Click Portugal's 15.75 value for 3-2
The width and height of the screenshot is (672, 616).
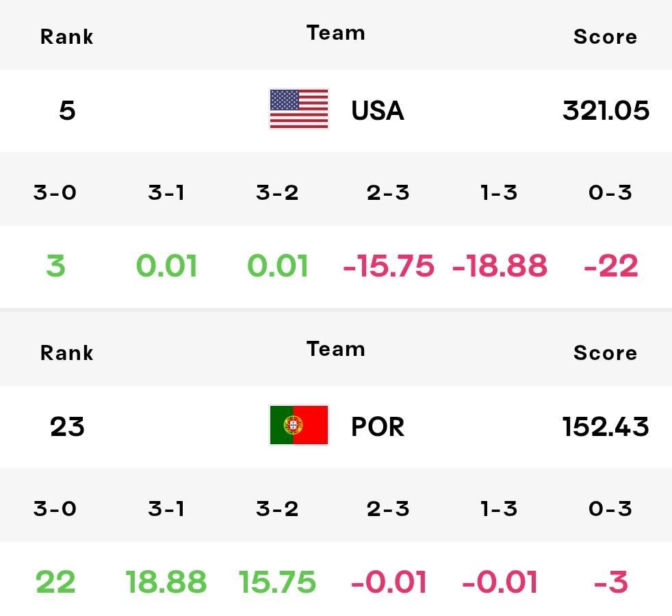pos(277,582)
